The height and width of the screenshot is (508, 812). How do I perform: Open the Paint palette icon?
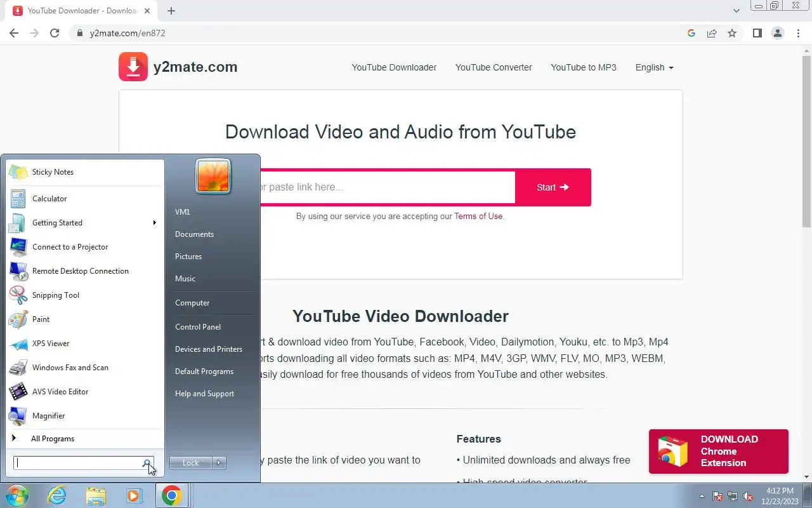18,319
